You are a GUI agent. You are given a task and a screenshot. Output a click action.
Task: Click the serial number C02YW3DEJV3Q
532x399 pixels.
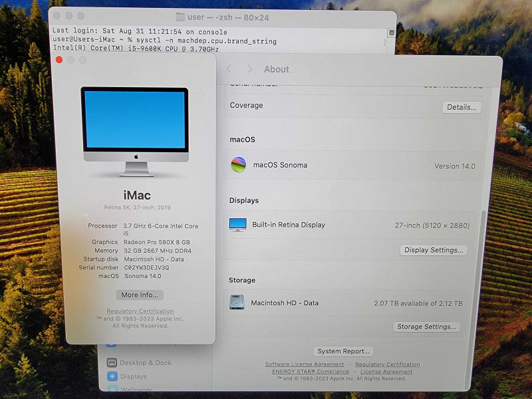click(146, 267)
